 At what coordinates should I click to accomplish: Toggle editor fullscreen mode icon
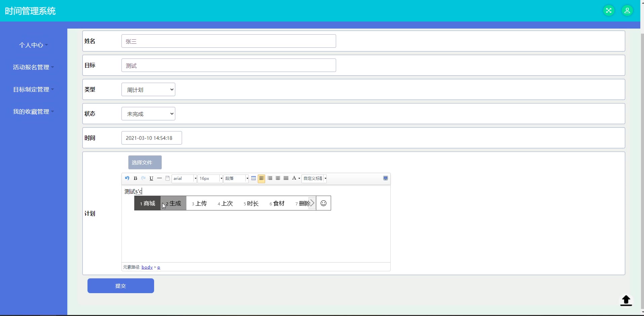pos(386,178)
